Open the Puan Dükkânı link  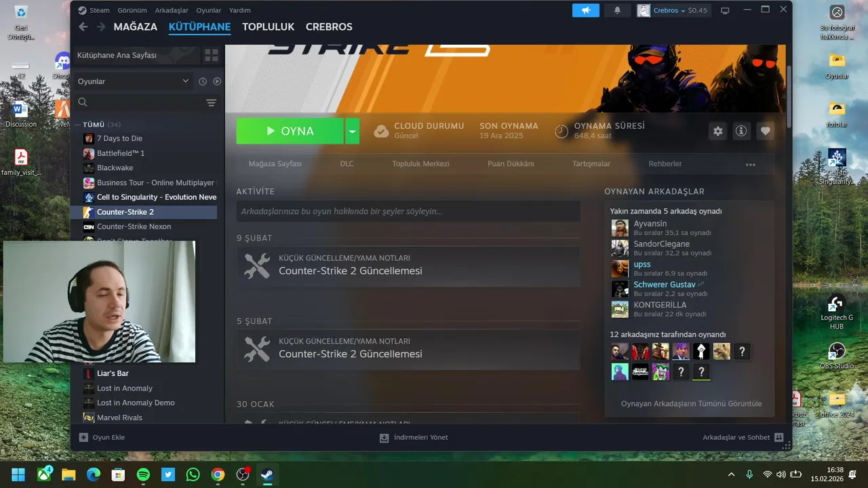click(511, 164)
